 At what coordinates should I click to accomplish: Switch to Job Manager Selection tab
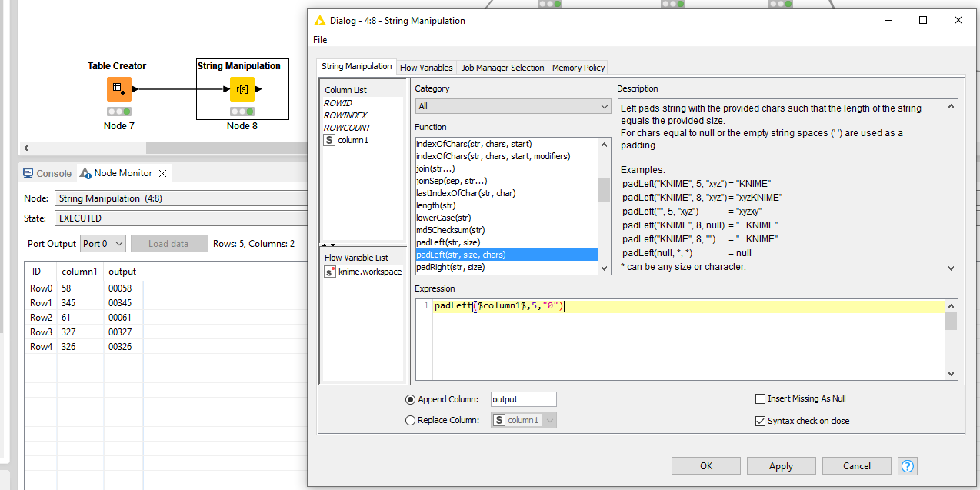point(502,68)
